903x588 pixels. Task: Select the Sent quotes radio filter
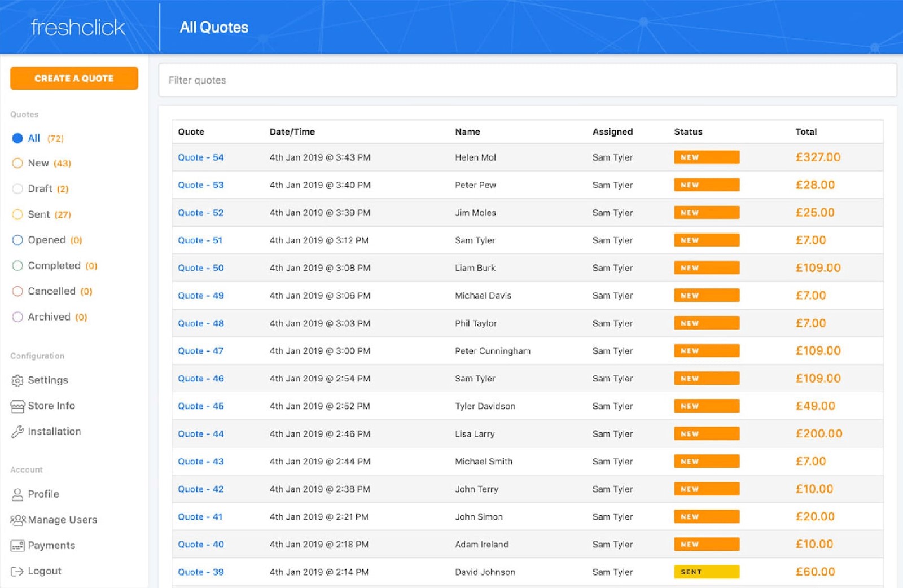click(17, 214)
